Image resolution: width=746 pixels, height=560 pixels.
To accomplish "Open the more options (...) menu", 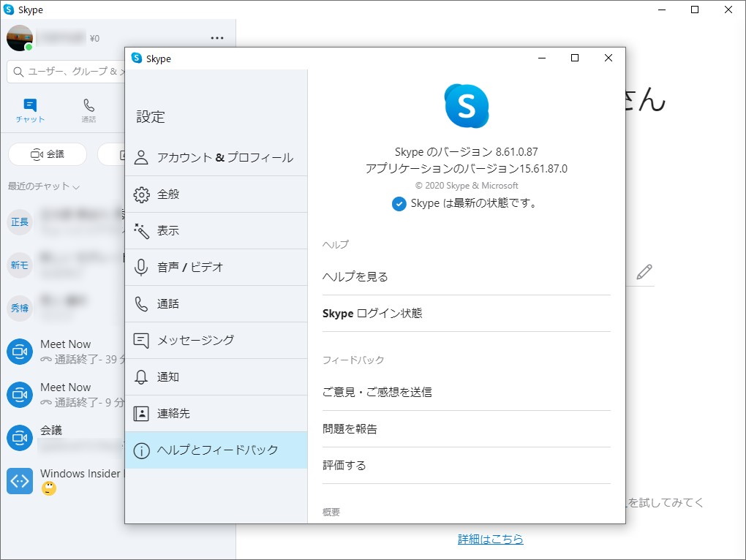I will click(x=216, y=37).
